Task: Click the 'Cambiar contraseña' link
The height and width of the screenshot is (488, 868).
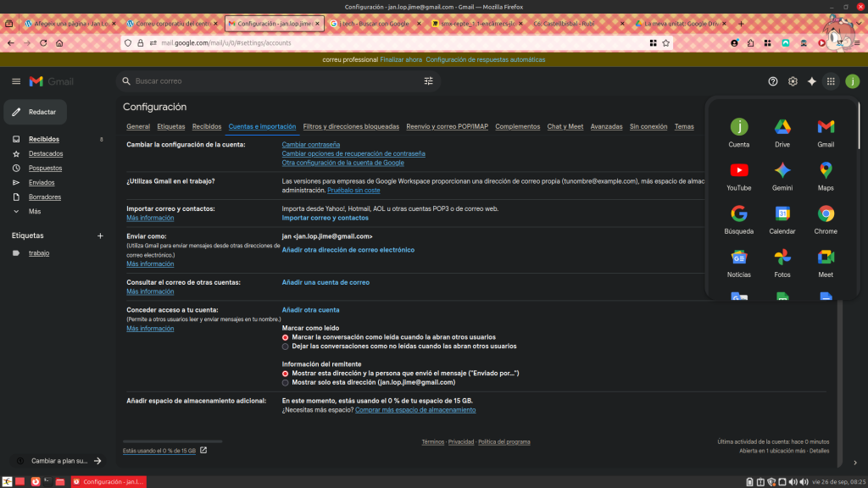Action: (x=310, y=145)
